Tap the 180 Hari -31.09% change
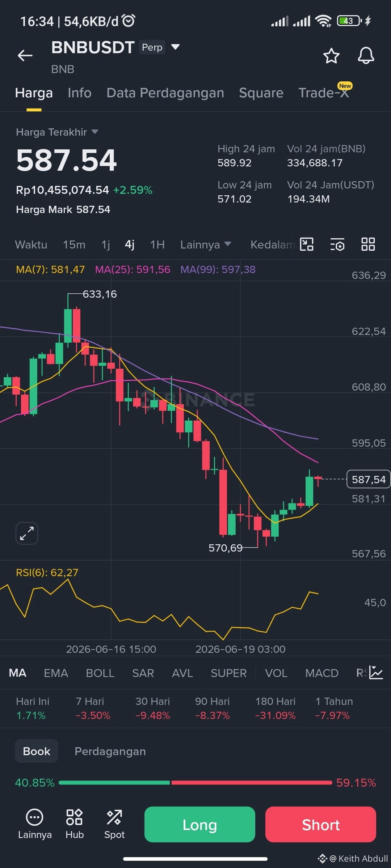Screen dimensions: 391x868 click(x=275, y=708)
